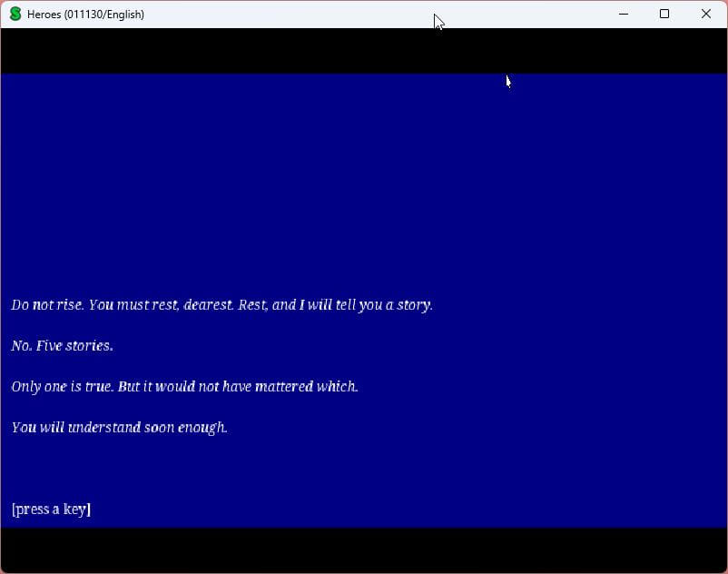Minimize the Heroes window

[x=624, y=14]
